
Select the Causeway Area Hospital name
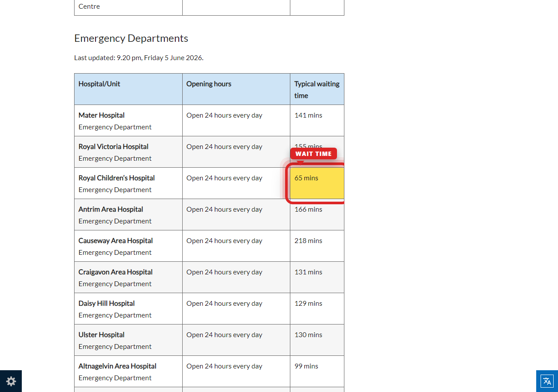point(116,240)
